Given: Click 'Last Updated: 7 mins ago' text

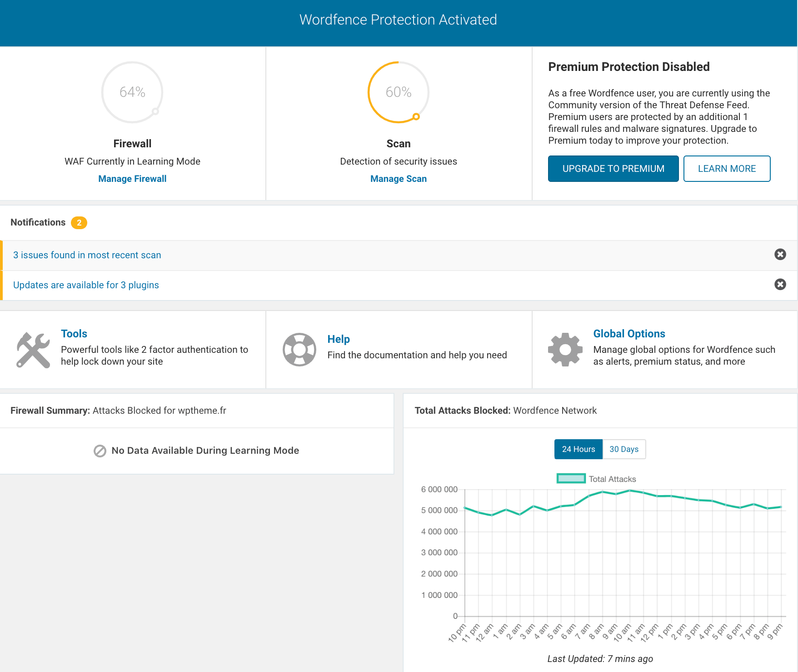Looking at the screenshot, I should pyautogui.click(x=600, y=659).
